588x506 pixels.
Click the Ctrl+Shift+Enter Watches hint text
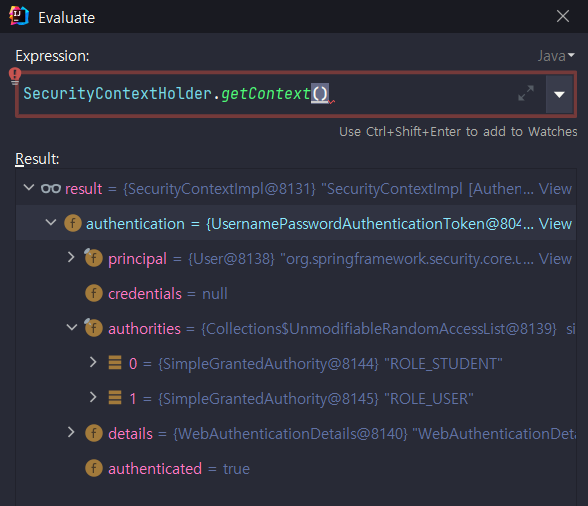tap(458, 132)
